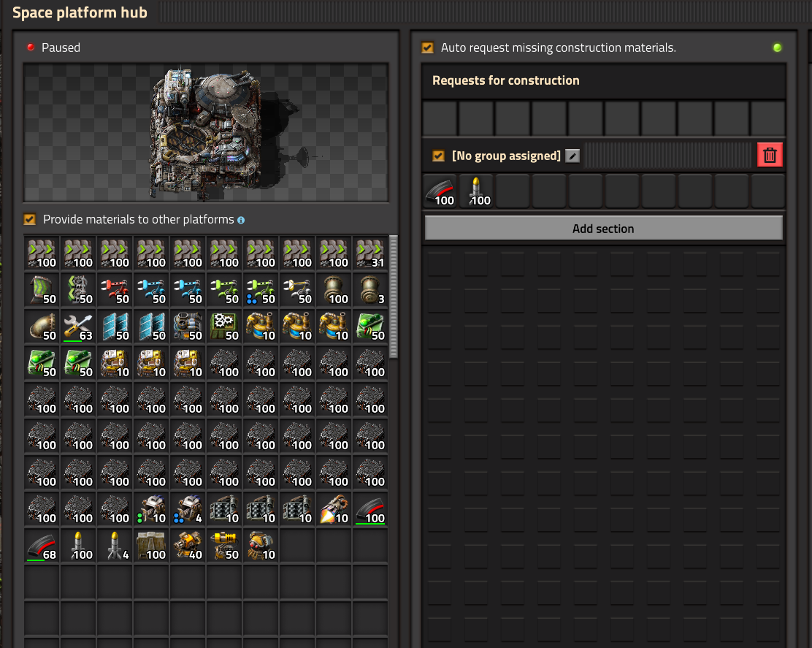The width and height of the screenshot is (812, 648).
Task: Pick up the gun turret stack of 40
Action: coord(188,546)
